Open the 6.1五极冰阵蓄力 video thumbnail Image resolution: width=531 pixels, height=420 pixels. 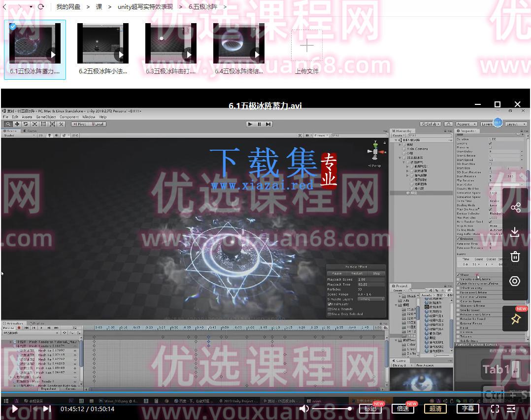point(35,43)
